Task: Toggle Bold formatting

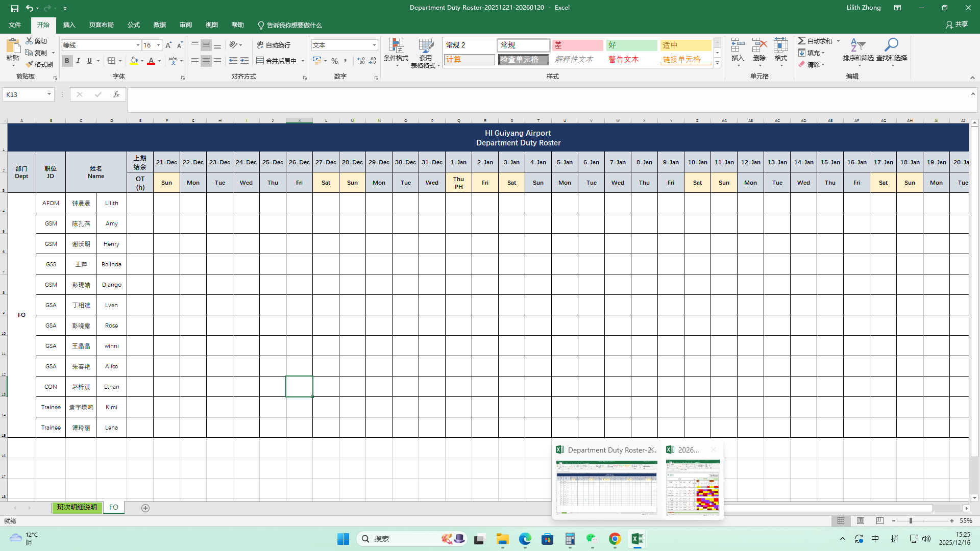Action: [67, 61]
